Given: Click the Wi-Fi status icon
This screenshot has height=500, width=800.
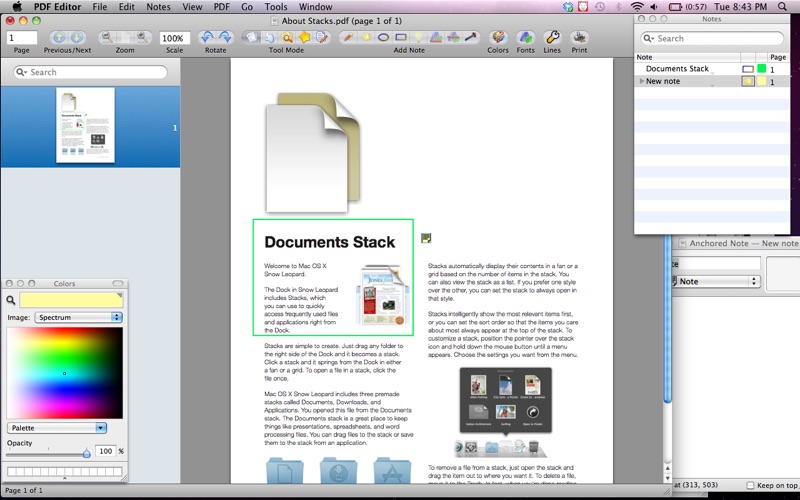Looking at the screenshot, I should (637, 7).
